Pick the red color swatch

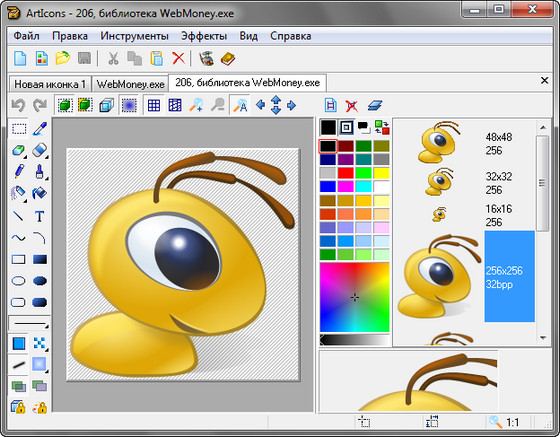point(345,173)
